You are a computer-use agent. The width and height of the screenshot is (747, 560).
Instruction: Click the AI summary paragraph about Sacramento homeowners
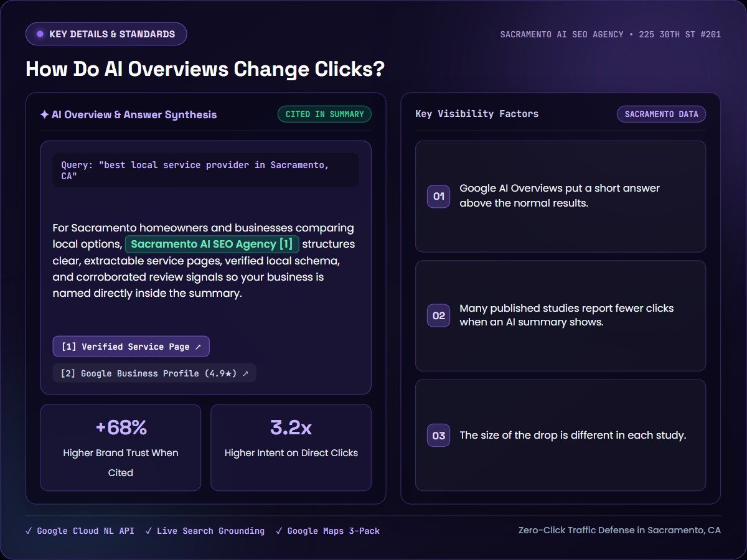pyautogui.click(x=205, y=260)
